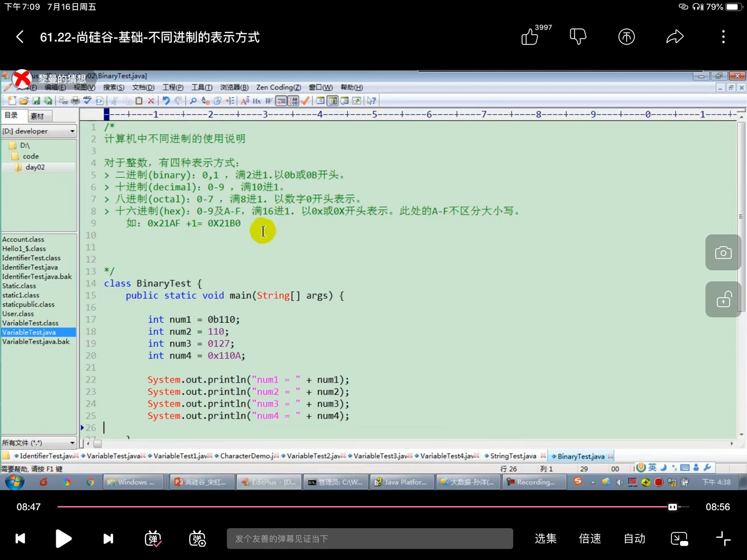Open the Zen Coding(Z) menu

point(278,87)
